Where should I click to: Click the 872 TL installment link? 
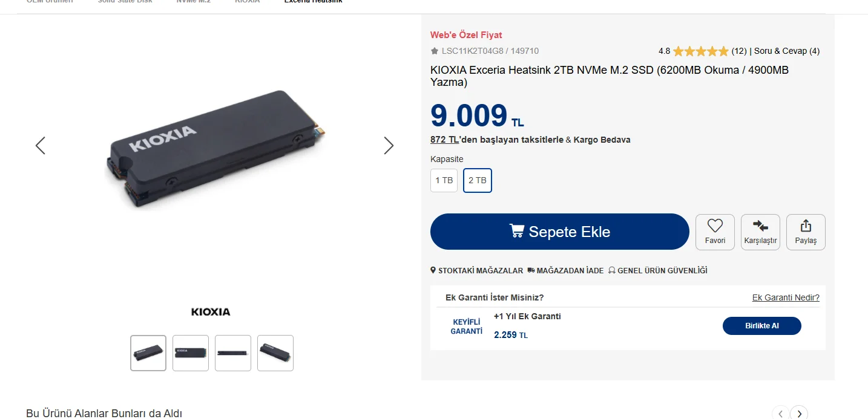(444, 140)
